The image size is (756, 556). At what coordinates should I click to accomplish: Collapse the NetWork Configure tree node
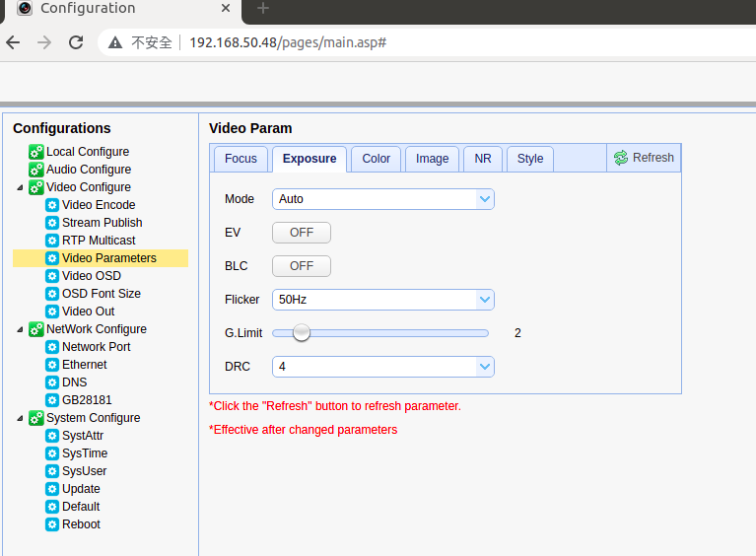pos(20,330)
